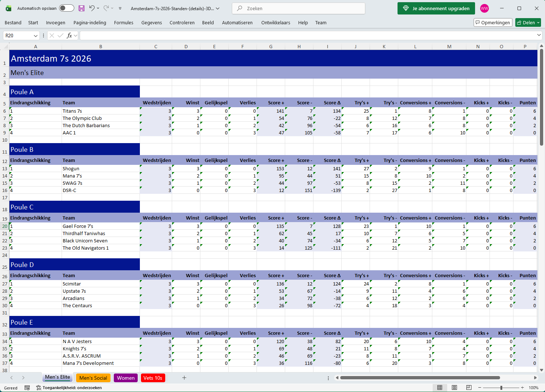Click inside the formula bar

(x=307, y=36)
